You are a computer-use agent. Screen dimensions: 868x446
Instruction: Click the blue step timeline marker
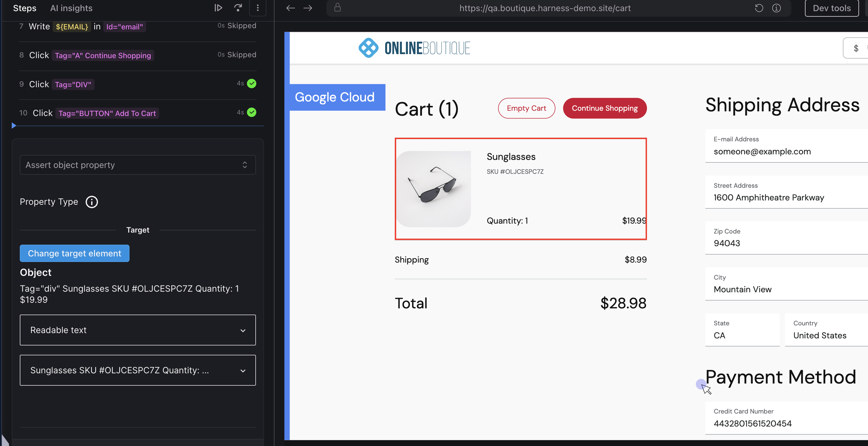click(14, 126)
